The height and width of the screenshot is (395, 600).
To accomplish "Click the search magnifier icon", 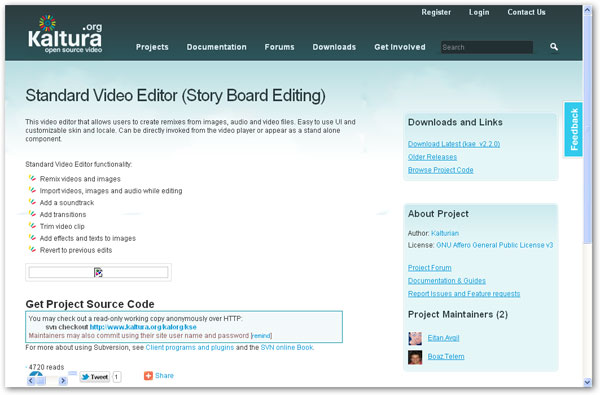I will [x=554, y=47].
